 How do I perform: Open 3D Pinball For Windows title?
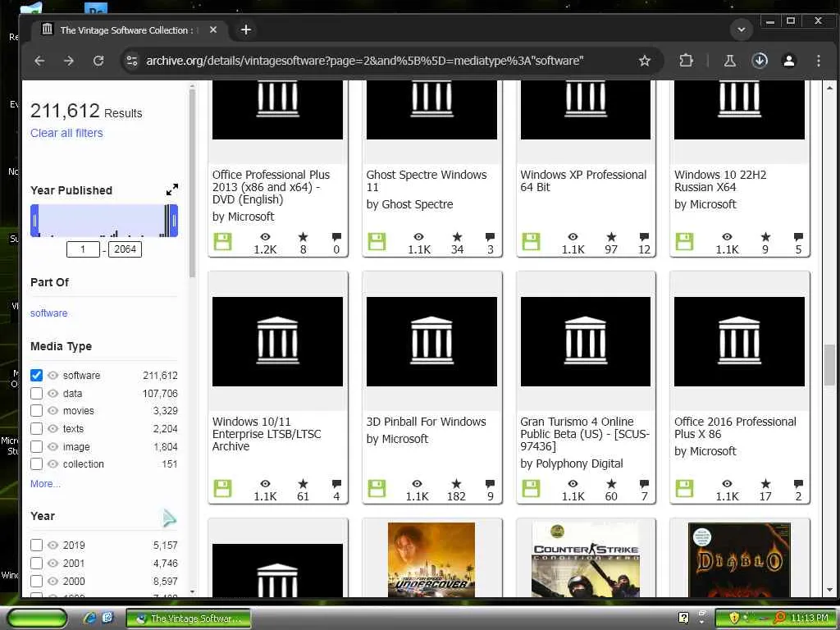coord(426,422)
